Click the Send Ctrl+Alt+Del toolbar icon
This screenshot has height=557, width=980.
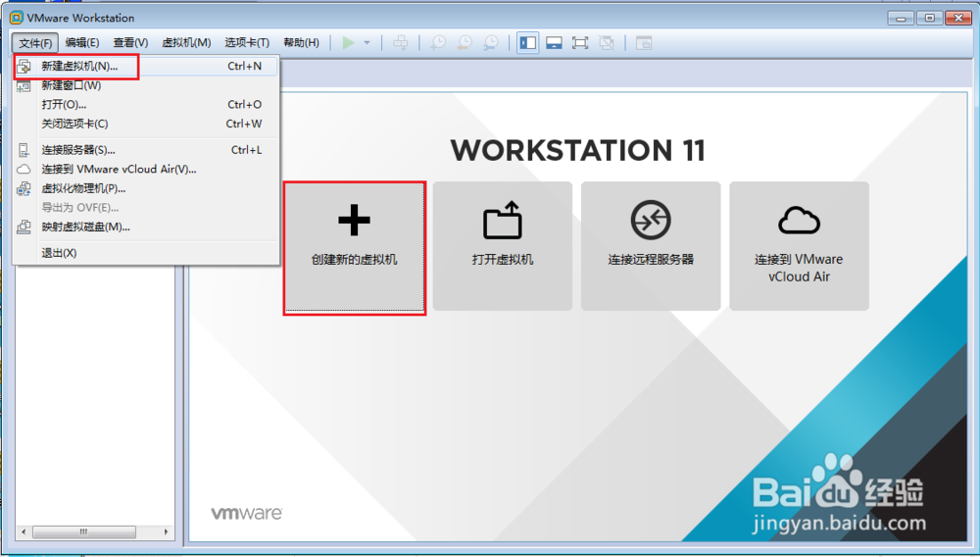coord(401,42)
